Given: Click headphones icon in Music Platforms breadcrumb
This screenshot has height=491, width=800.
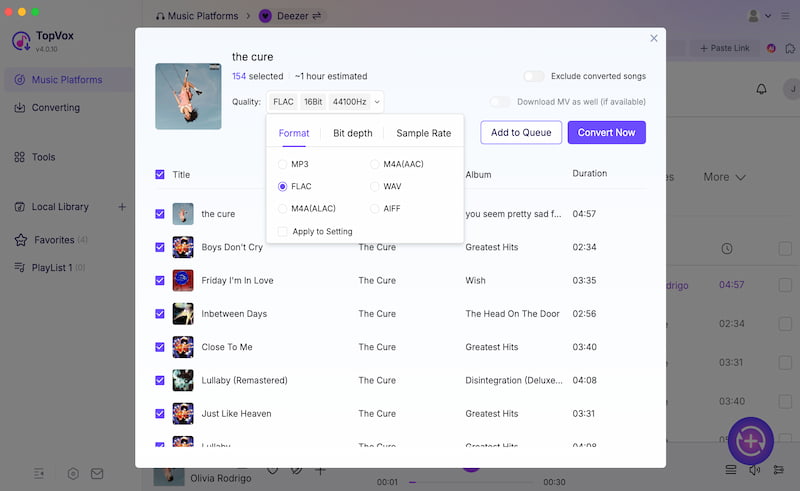Looking at the screenshot, I should (x=160, y=16).
